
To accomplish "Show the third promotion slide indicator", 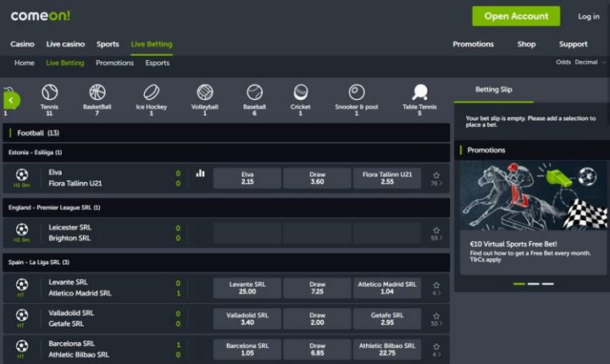I will 548,284.
